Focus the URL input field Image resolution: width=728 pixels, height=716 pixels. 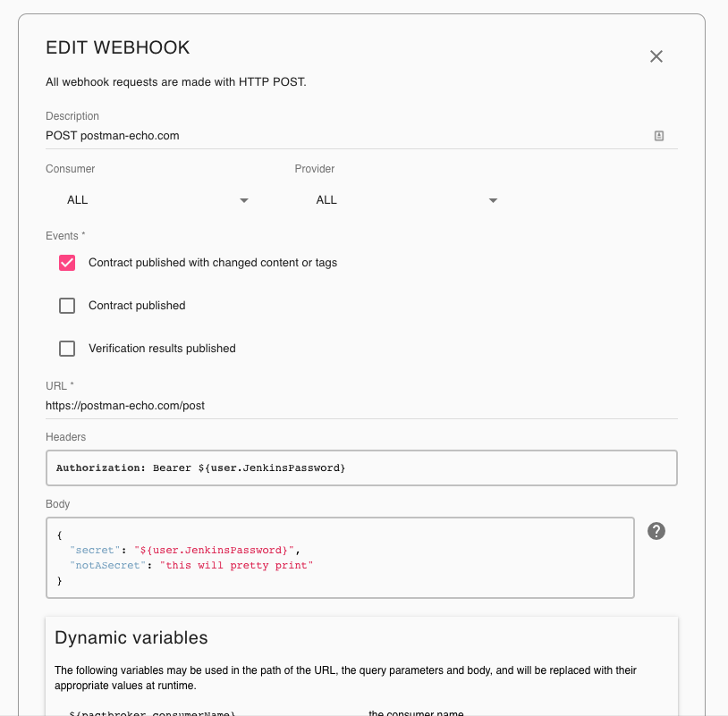358,405
